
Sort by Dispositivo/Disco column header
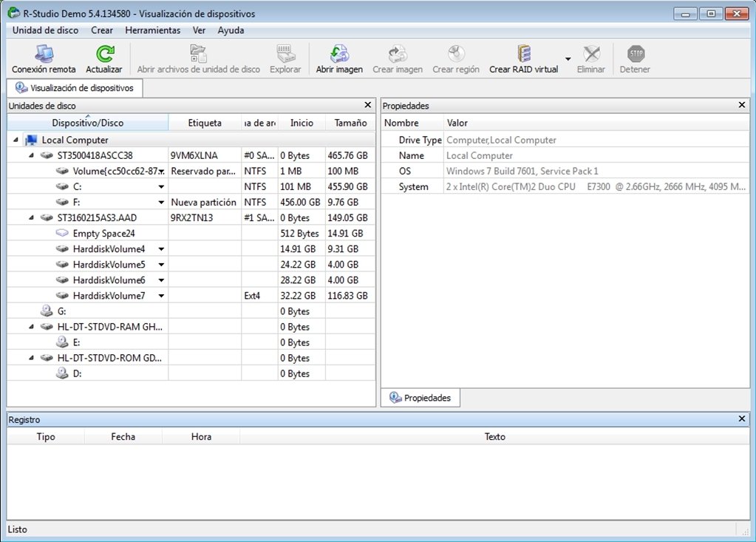(88, 123)
